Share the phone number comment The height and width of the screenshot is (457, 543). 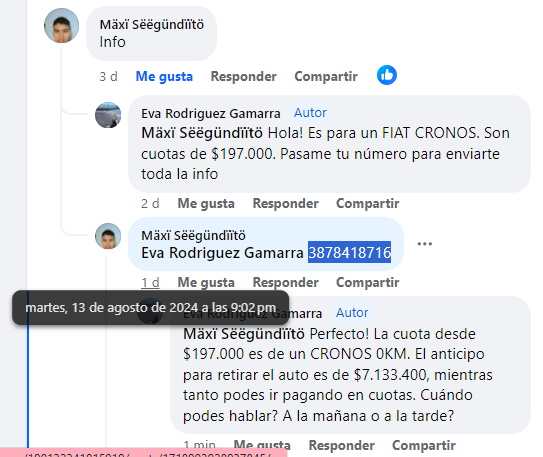coord(367,283)
